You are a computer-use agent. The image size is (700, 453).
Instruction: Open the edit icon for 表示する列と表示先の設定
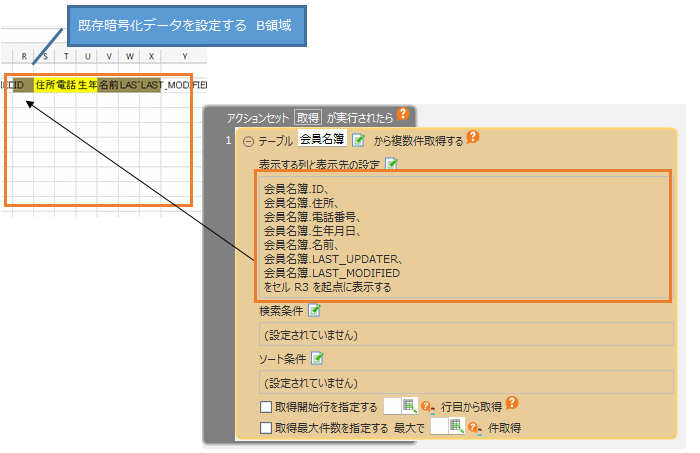click(x=391, y=163)
